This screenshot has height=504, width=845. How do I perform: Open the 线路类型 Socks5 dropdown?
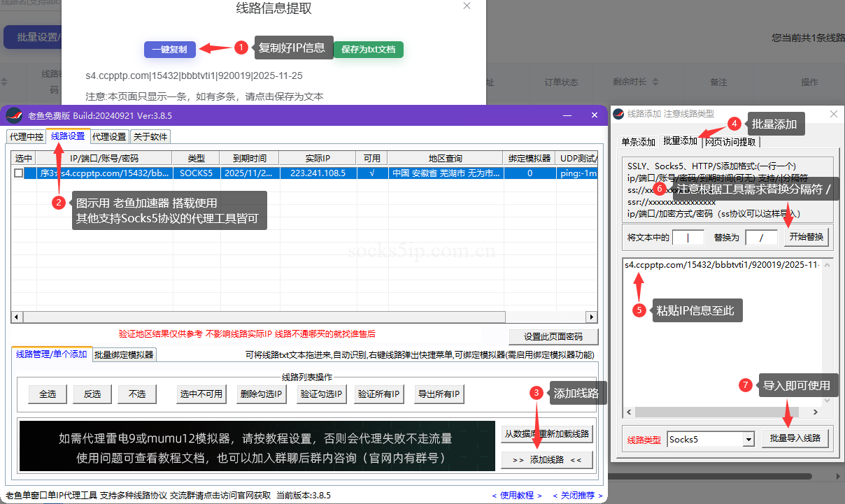click(x=748, y=440)
